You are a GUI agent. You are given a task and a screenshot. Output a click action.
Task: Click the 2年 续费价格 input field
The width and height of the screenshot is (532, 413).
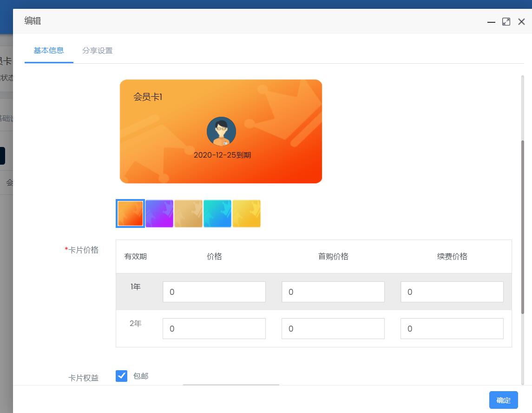click(x=452, y=328)
